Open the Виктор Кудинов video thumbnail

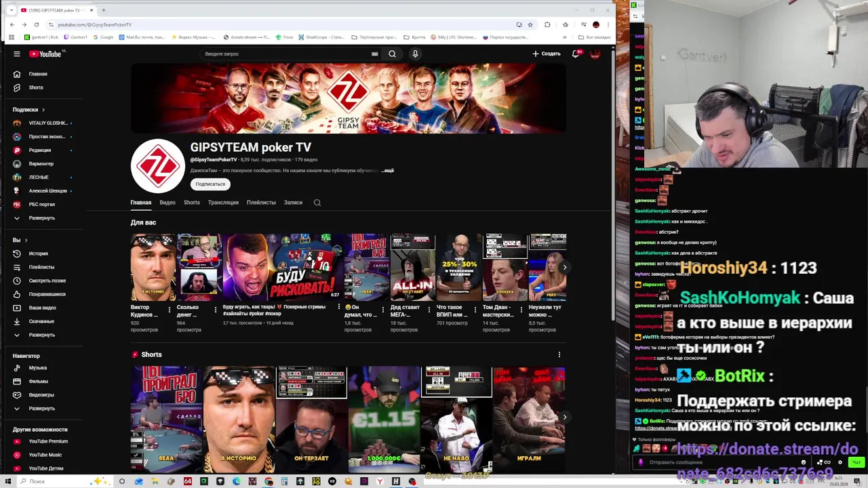(153, 267)
